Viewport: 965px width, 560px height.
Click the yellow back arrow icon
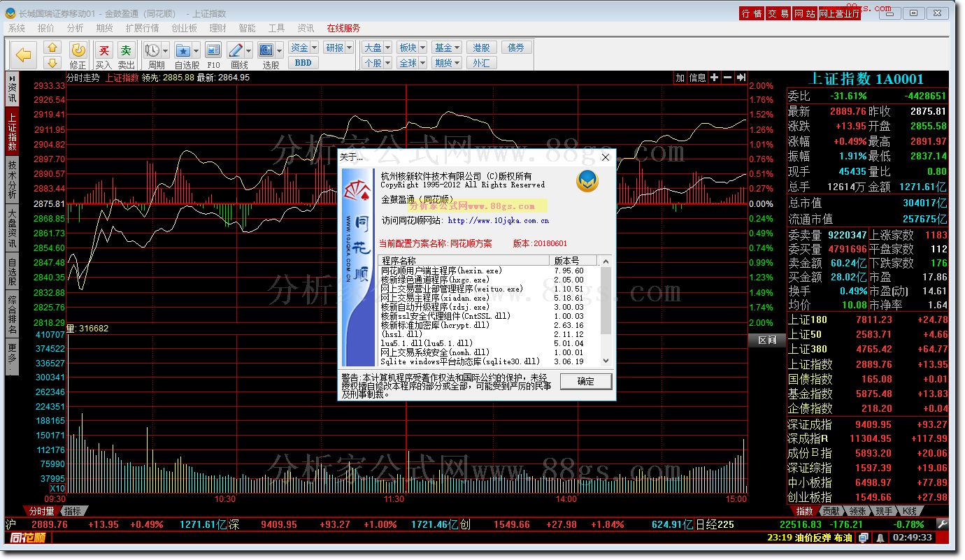coord(24,55)
